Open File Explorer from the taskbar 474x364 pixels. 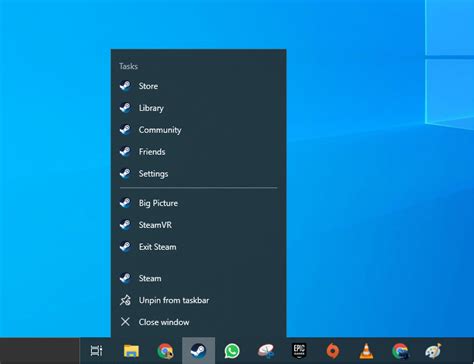131,351
